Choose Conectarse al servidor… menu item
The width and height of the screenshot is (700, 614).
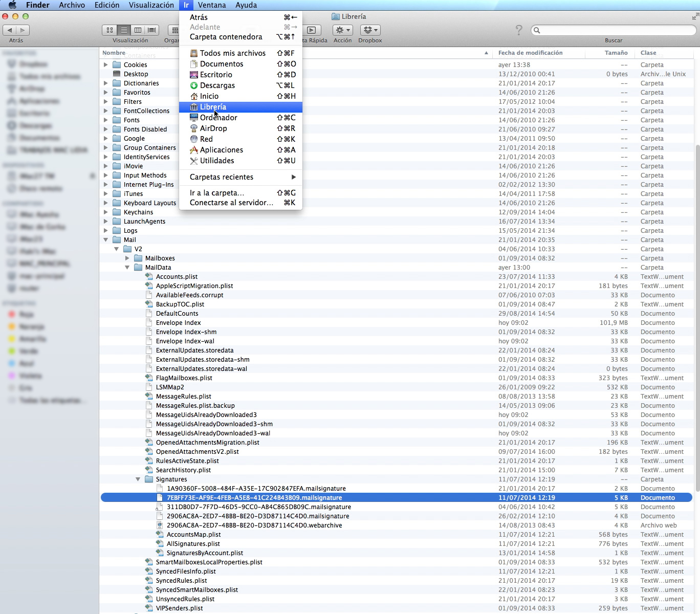[x=240, y=203]
